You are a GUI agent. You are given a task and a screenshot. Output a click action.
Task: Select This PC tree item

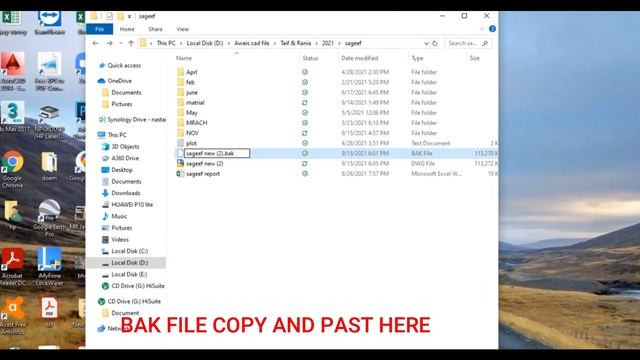click(117, 135)
